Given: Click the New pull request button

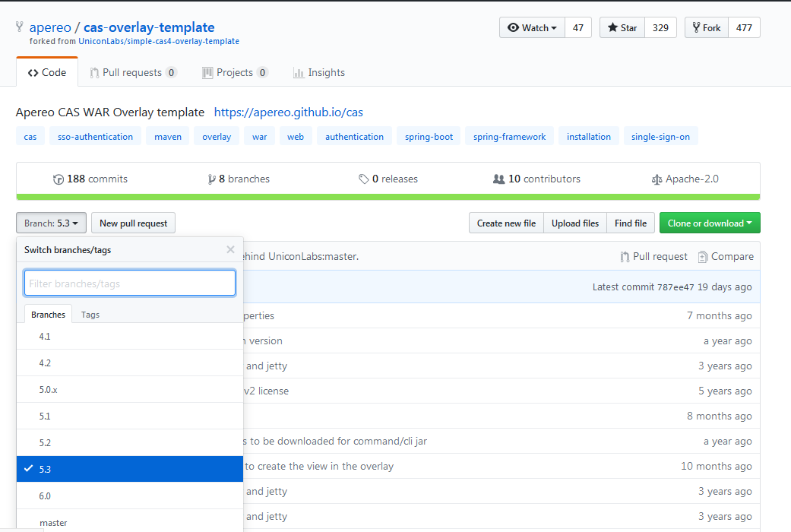Looking at the screenshot, I should (x=133, y=223).
